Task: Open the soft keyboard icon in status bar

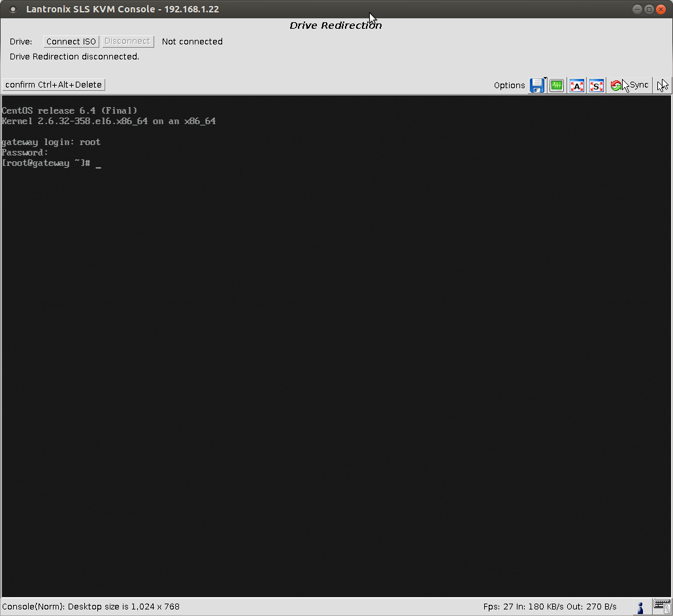Action: point(661,606)
